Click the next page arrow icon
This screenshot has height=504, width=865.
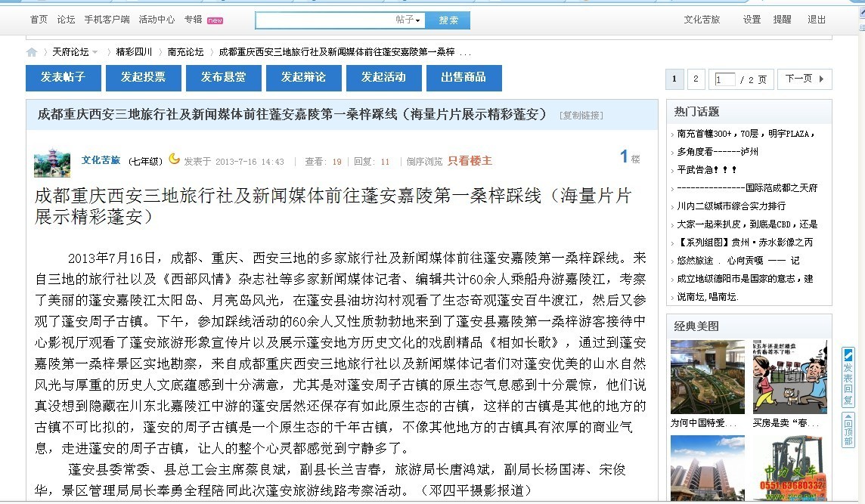click(x=821, y=79)
